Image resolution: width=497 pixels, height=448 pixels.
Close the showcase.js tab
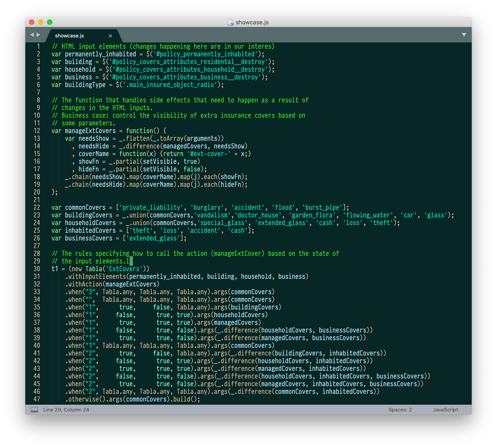pyautogui.click(x=110, y=36)
